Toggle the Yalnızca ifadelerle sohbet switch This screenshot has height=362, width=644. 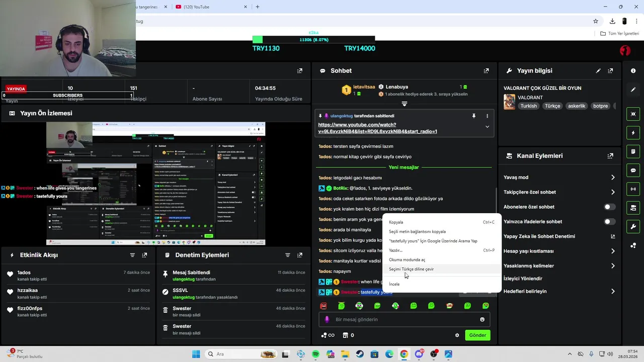[x=609, y=222]
